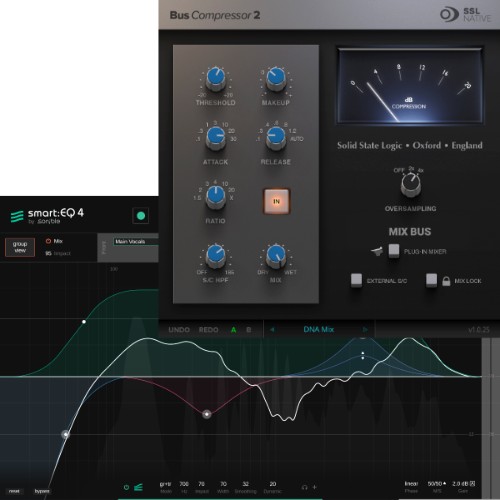Screen dimensions: 500x500
Task: Change the grtr Mode value
Action: [166, 484]
